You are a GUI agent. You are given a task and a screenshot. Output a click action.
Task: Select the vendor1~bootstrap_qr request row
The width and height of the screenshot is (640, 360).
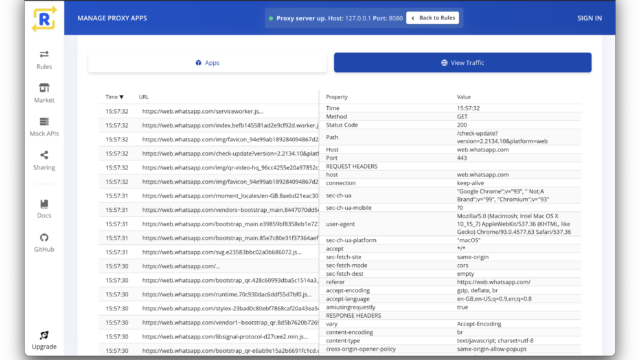(209, 322)
